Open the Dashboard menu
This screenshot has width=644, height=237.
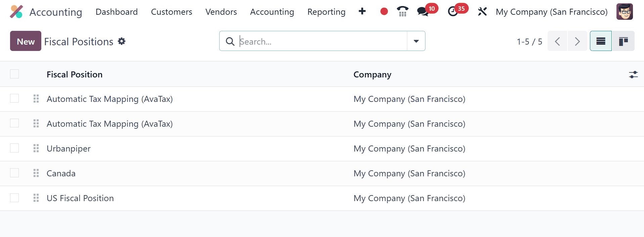click(x=117, y=12)
